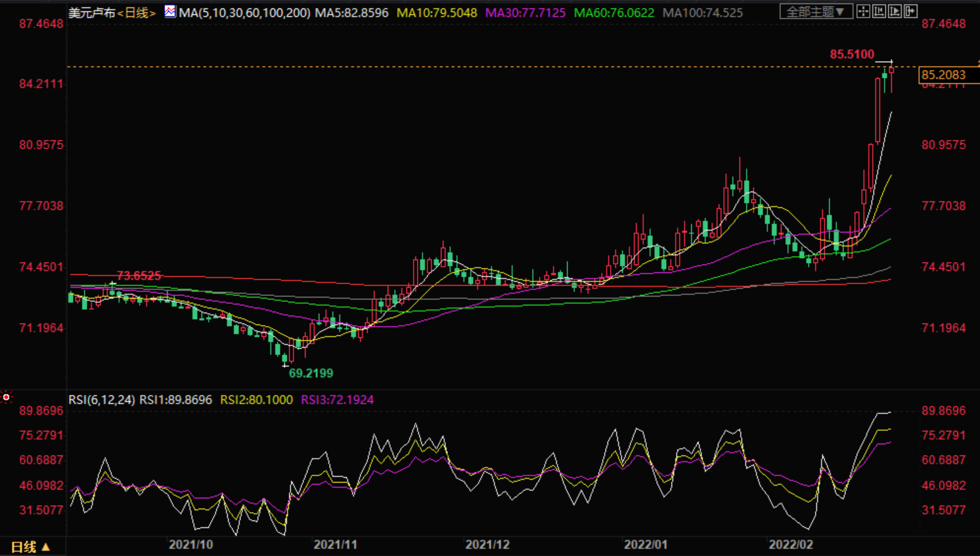The width and height of the screenshot is (980, 556).
Task: Select the MA10:79.5048 yellow legend value
Action: click(x=437, y=12)
